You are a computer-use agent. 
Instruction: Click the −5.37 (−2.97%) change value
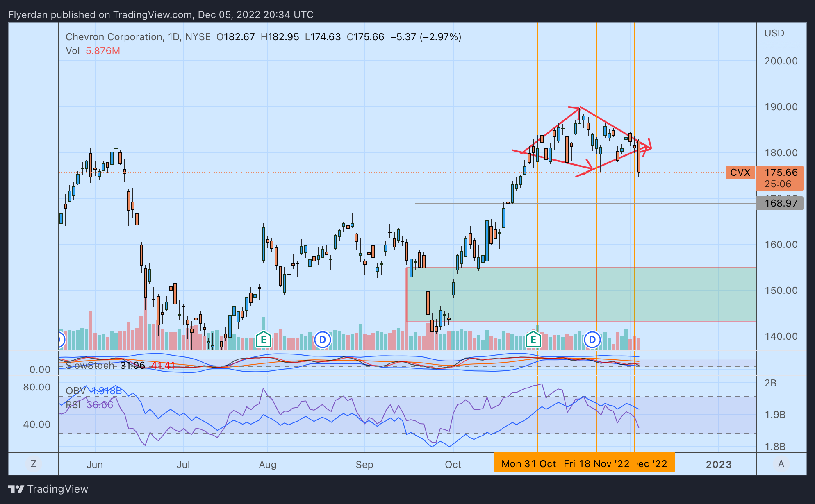coord(426,37)
